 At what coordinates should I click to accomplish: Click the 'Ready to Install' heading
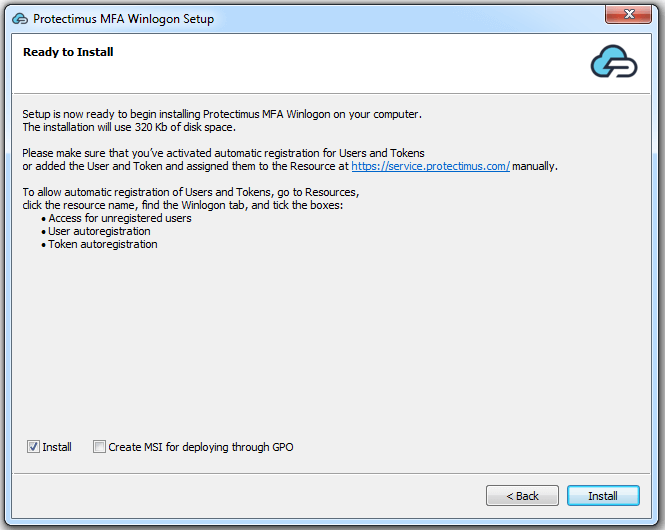(68, 52)
